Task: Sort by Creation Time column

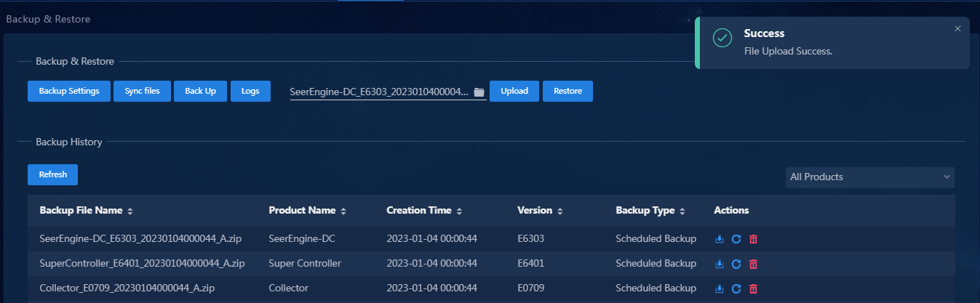Action: tap(459, 211)
